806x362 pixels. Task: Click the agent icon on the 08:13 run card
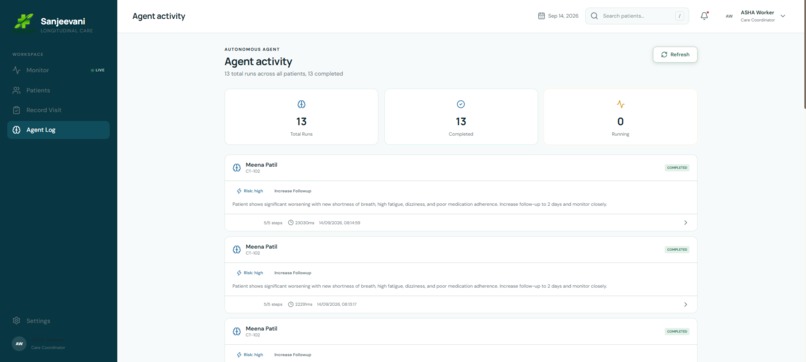236,249
